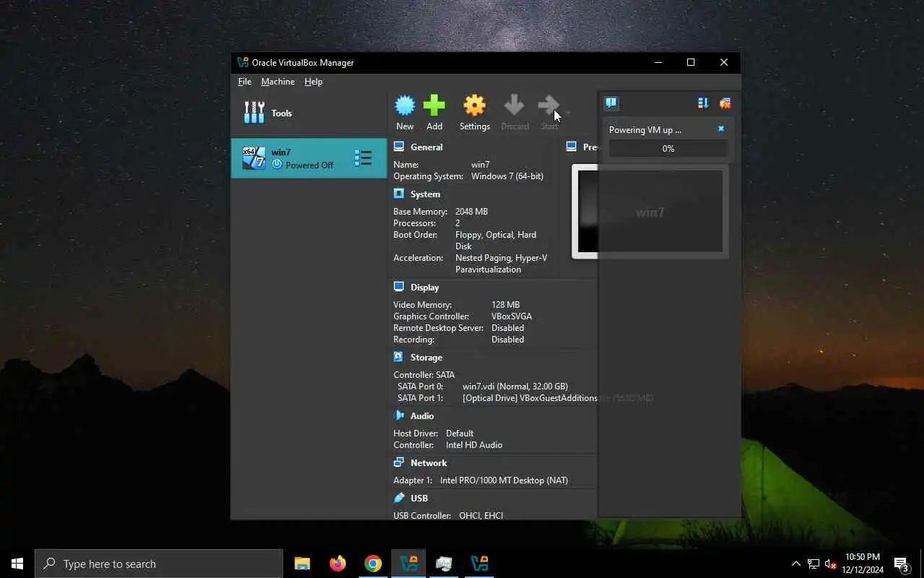Click the Audio speaker icon
The width and height of the screenshot is (924, 578).
[x=398, y=415]
